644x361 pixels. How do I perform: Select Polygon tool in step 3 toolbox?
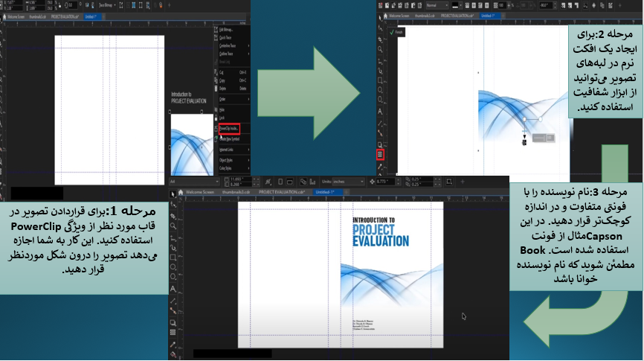tap(173, 277)
